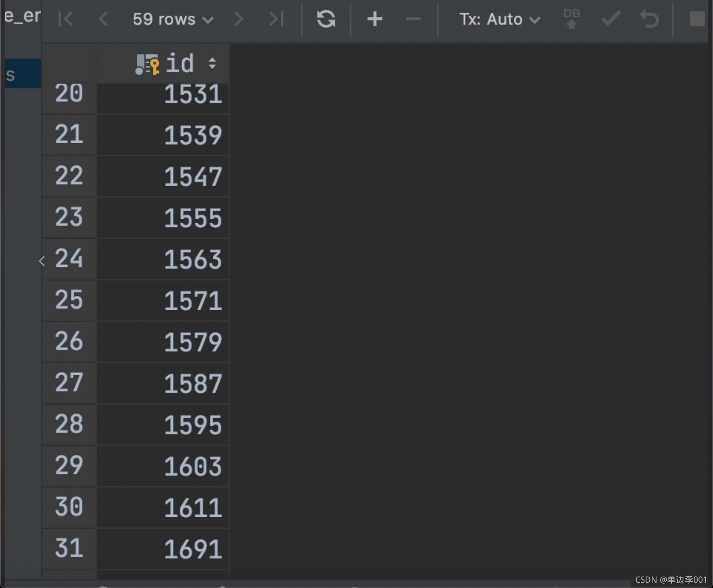
Task: Go to the next page of rows
Action: click(239, 19)
